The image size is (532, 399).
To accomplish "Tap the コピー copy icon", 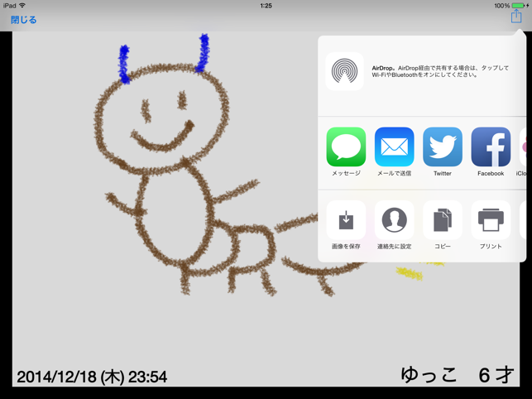I will pos(443,220).
